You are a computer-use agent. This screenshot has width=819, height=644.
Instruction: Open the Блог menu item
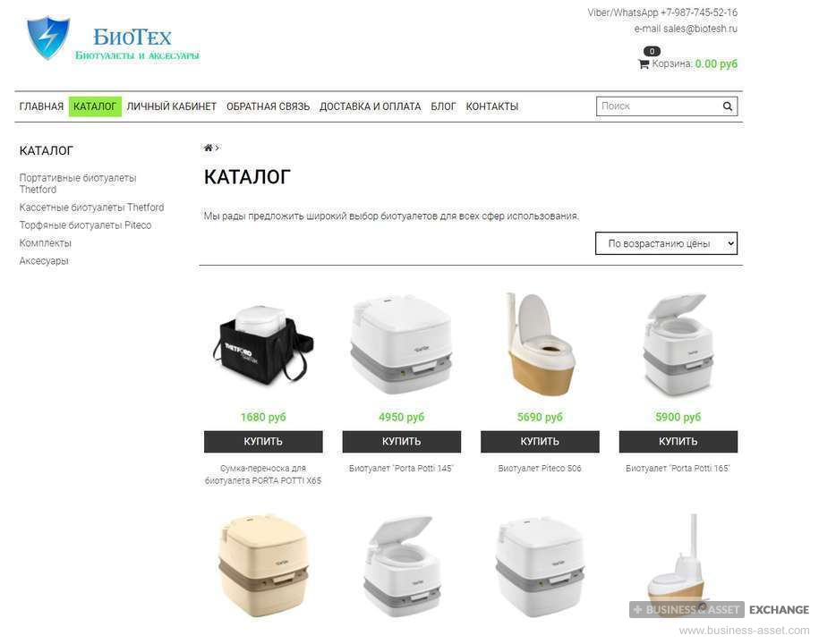(x=443, y=106)
